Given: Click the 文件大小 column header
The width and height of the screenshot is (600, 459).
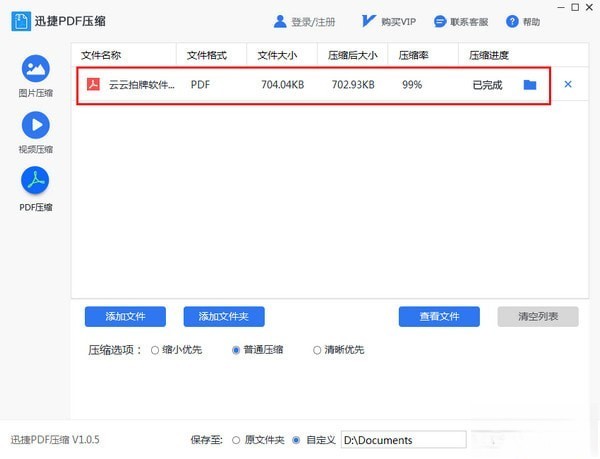Looking at the screenshot, I should 277,55.
